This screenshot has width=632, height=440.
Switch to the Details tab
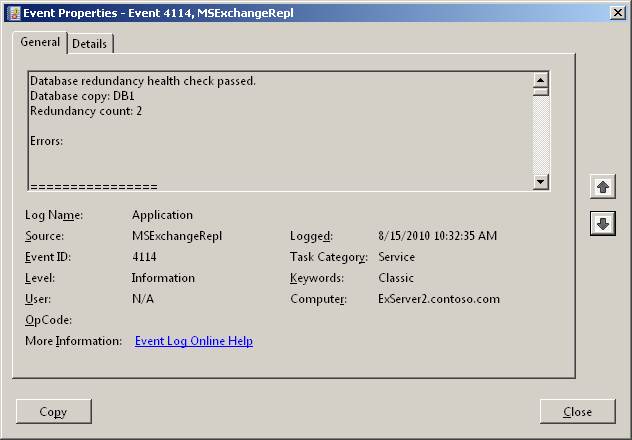(90, 44)
